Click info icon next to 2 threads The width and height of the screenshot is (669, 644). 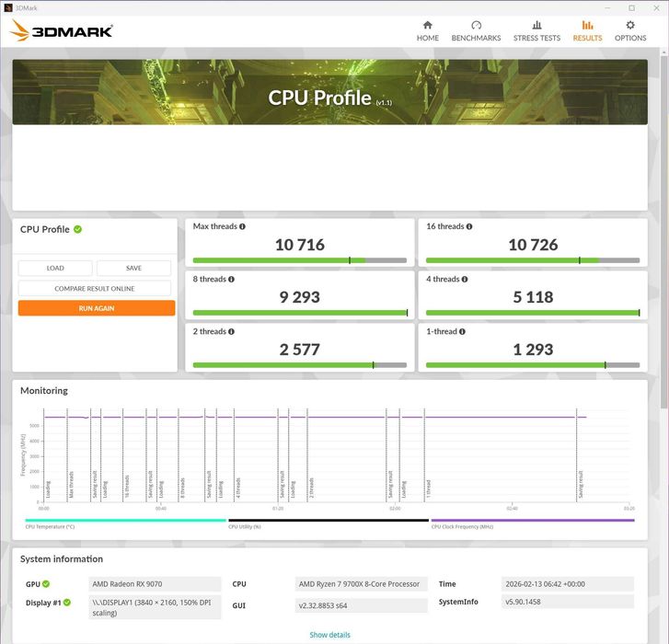[x=231, y=332]
